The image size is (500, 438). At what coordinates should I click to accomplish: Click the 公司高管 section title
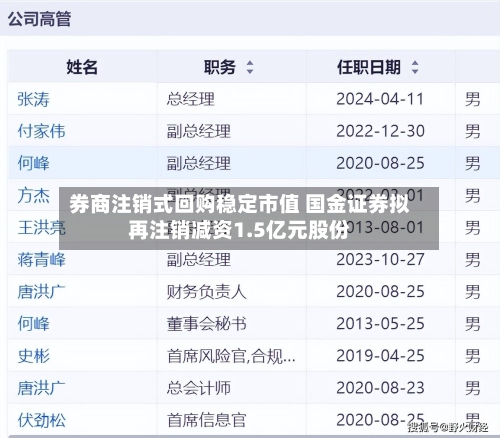click(39, 19)
